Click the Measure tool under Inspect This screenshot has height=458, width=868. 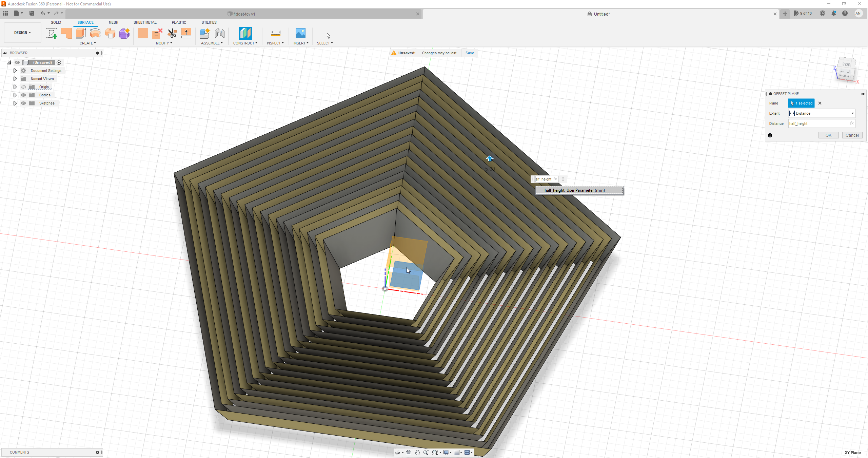(275, 33)
